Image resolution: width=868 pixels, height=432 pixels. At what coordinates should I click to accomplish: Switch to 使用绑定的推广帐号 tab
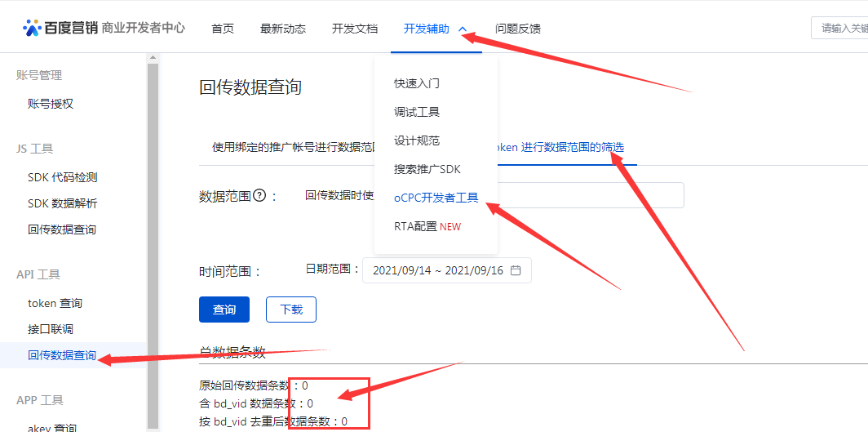point(294,147)
